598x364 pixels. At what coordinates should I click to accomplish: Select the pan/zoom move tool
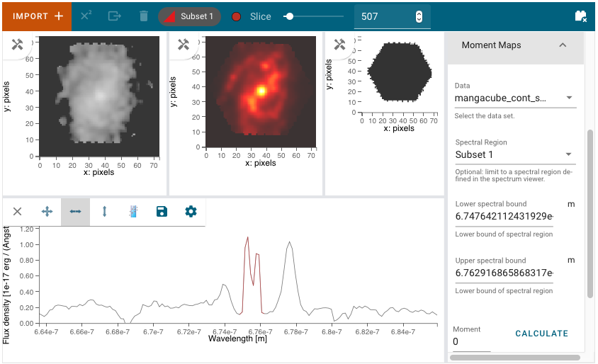coord(47,211)
